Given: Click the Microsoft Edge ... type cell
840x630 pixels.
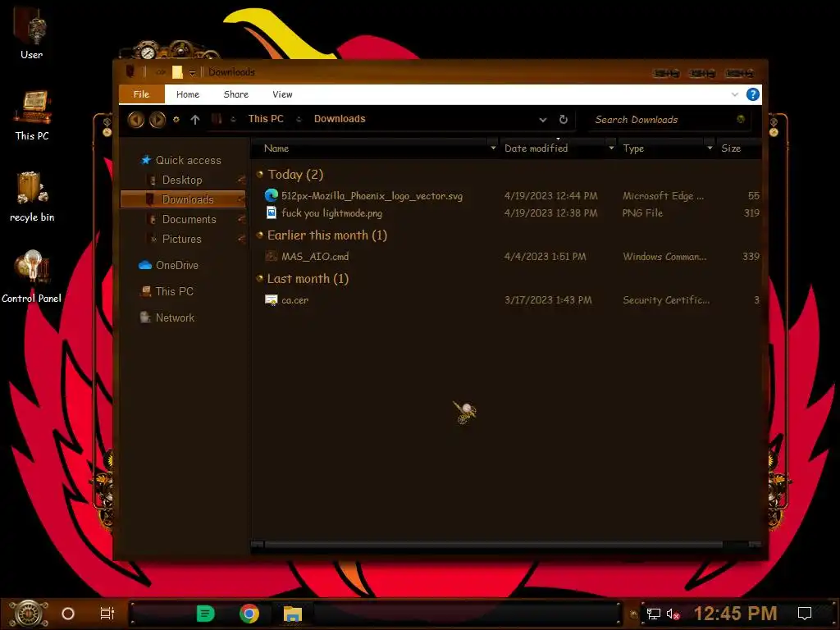Looking at the screenshot, I should coord(663,196).
